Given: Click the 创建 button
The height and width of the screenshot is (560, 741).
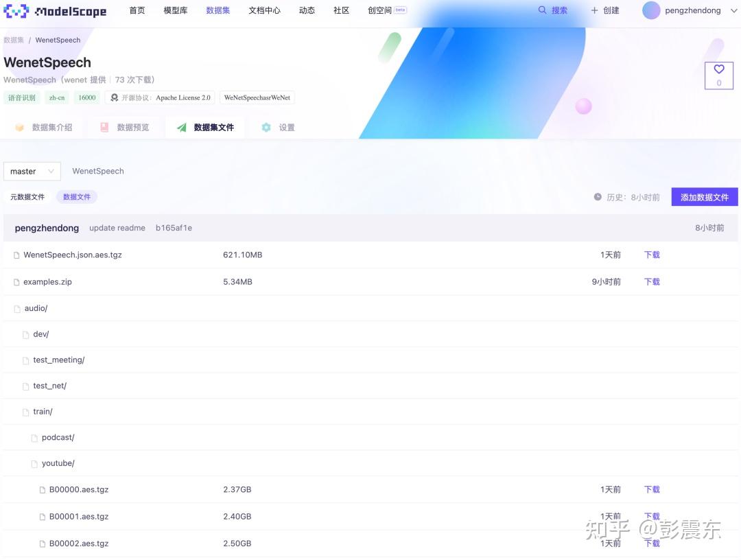Looking at the screenshot, I should (605, 10).
